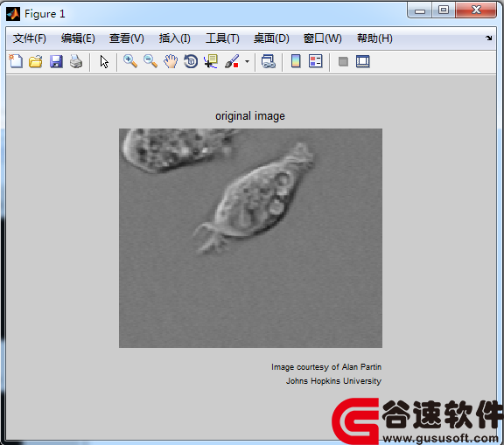
Task: Select the Brush data tool
Action: click(x=232, y=61)
